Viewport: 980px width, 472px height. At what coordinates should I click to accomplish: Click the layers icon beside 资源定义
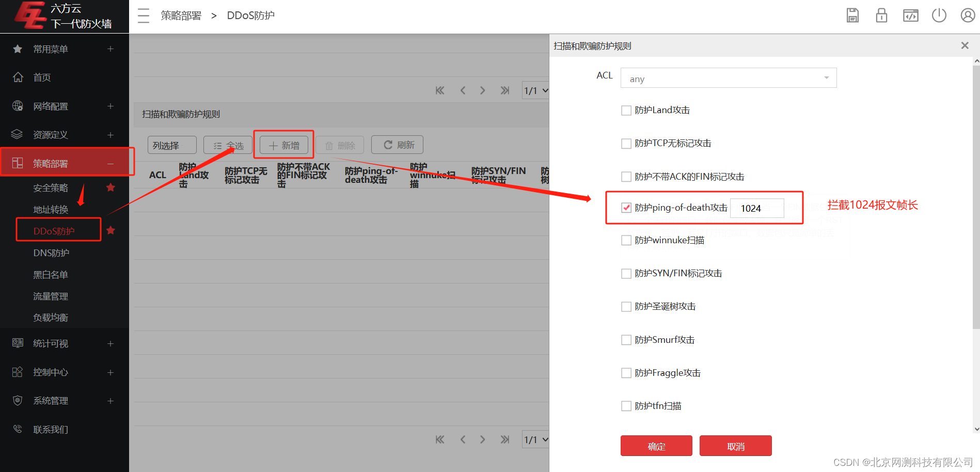click(x=18, y=134)
